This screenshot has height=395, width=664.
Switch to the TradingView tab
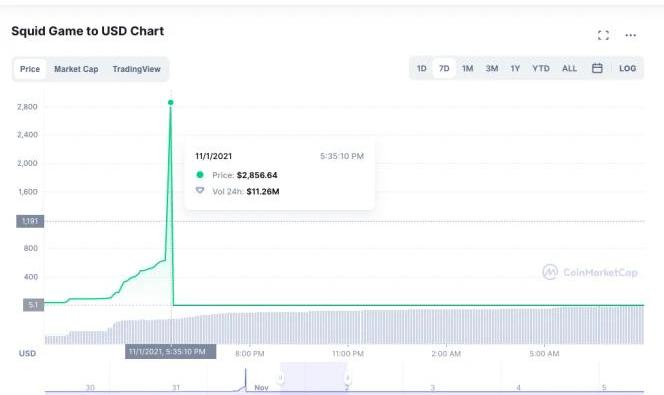click(x=136, y=69)
